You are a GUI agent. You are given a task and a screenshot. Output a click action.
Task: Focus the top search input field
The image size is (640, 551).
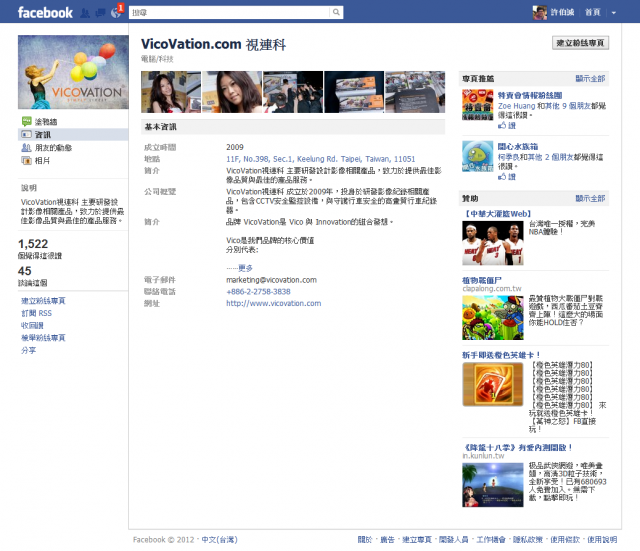tap(229, 12)
